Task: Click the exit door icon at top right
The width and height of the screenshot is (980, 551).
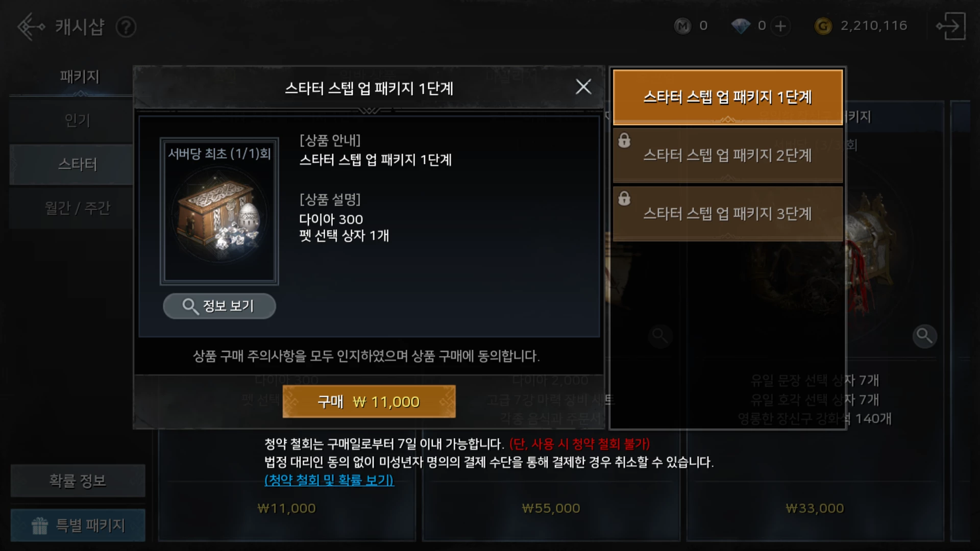Action: click(950, 27)
